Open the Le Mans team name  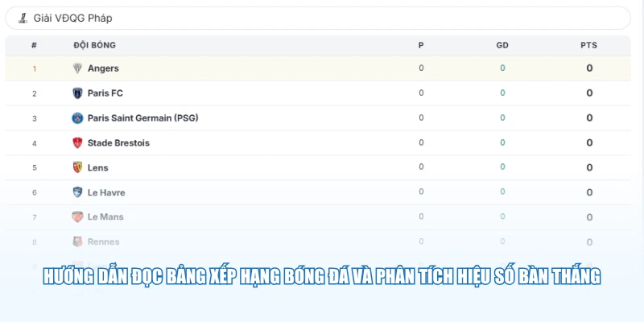(105, 217)
